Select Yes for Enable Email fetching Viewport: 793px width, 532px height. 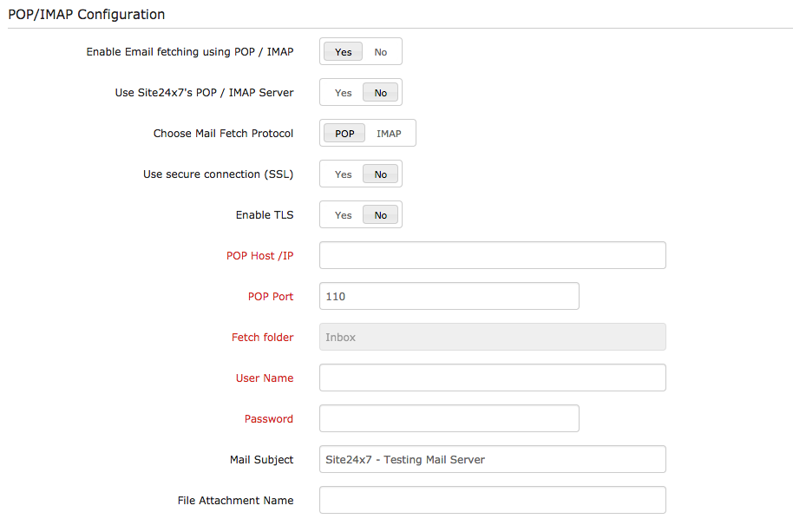(344, 52)
